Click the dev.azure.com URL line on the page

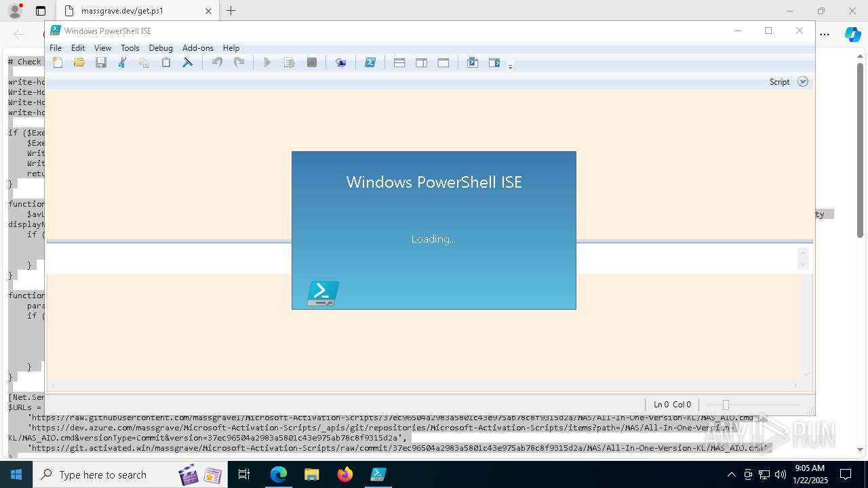(372, 432)
